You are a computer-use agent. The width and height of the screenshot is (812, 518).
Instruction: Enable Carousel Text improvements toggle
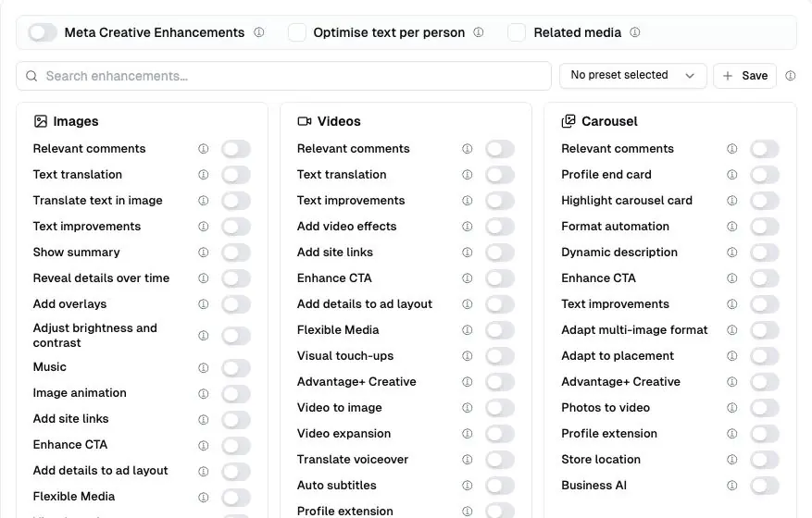point(765,304)
